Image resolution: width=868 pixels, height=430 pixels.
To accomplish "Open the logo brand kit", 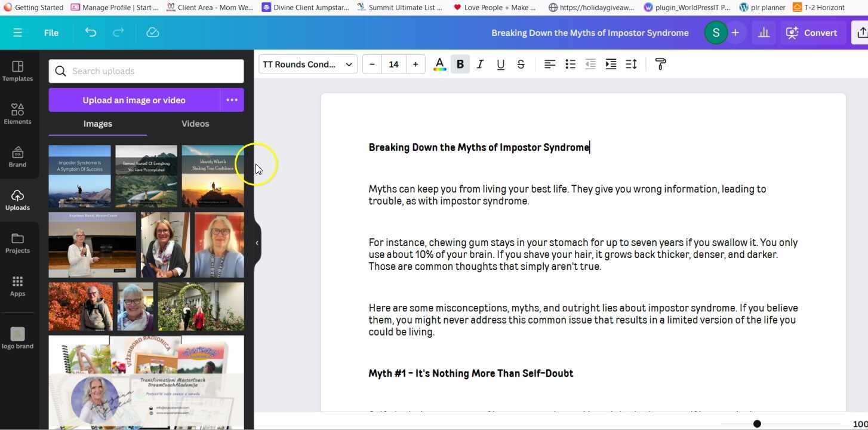I will tap(17, 338).
